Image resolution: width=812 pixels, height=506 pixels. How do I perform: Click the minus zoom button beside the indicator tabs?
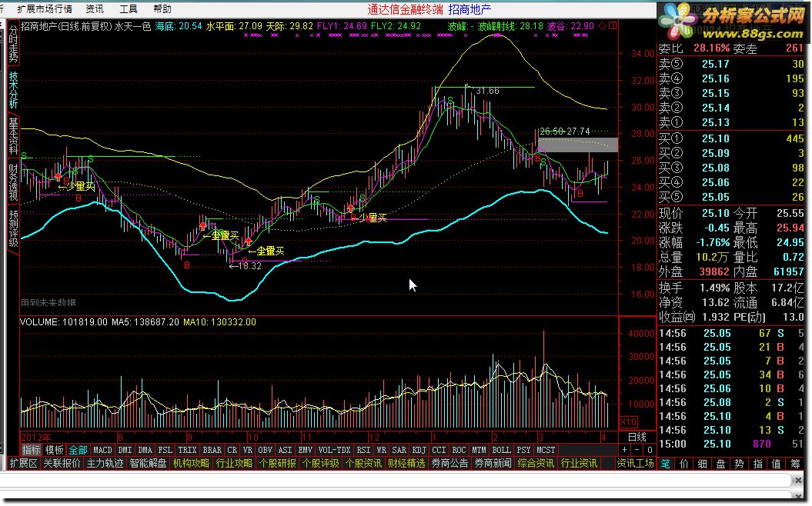[637, 450]
